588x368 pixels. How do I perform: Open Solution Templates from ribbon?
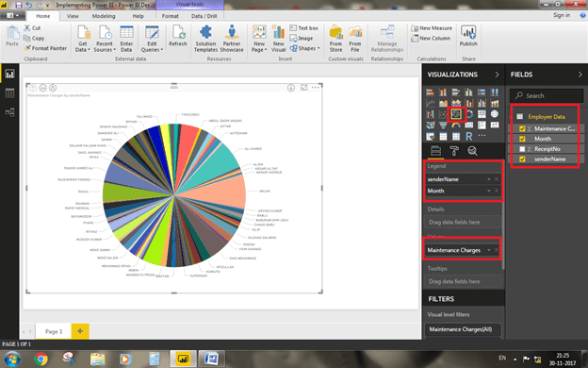(205, 39)
